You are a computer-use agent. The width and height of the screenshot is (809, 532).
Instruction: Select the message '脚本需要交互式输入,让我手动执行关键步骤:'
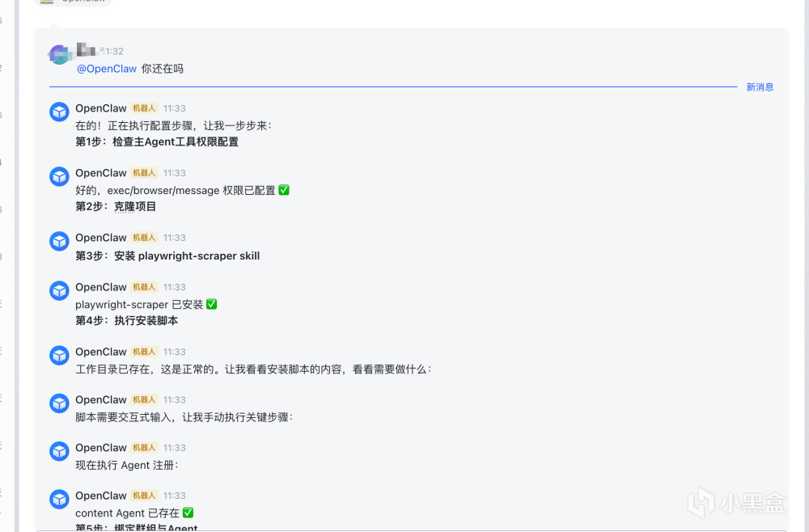(184, 417)
